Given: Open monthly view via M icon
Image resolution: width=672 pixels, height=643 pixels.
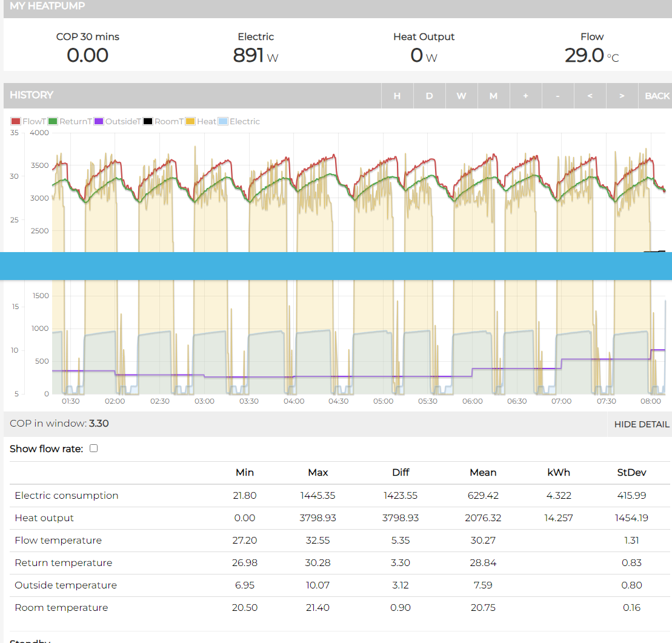Looking at the screenshot, I should (493, 96).
